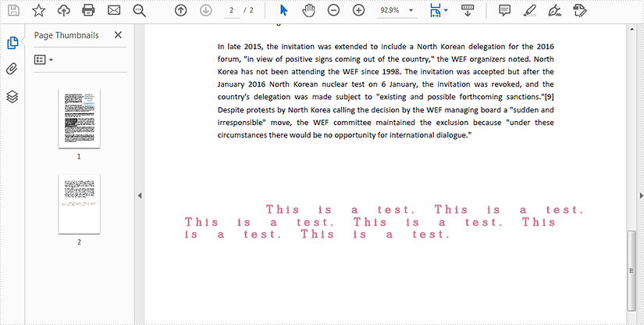This screenshot has height=325, width=644.
Task: Click the Save file icon
Action: [x=13, y=10]
